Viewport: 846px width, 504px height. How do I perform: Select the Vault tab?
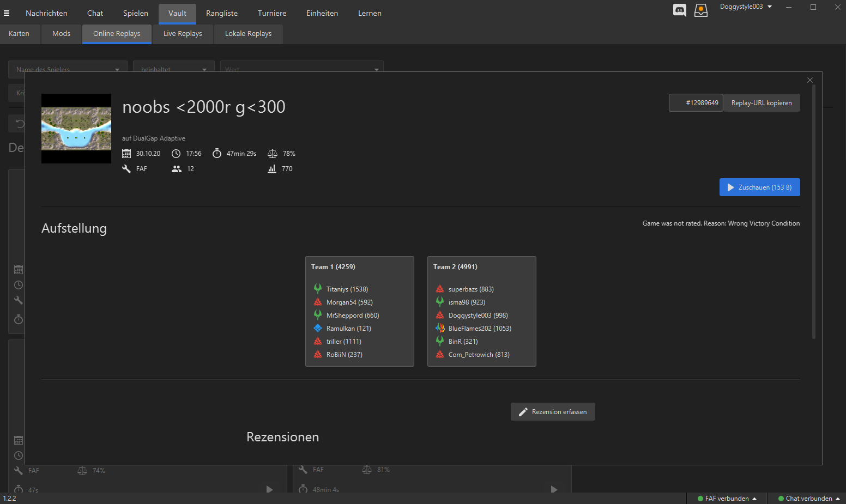177,13
